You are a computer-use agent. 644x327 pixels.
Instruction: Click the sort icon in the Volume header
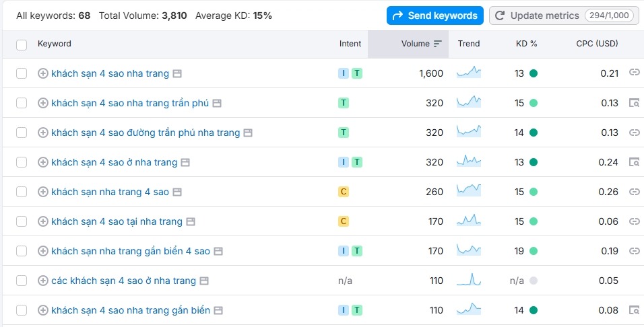coord(438,44)
